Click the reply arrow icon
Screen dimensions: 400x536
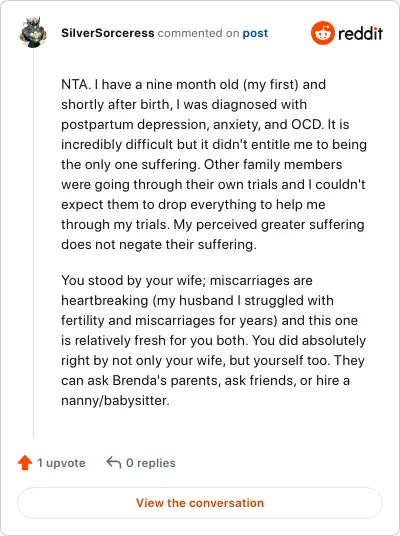click(114, 463)
